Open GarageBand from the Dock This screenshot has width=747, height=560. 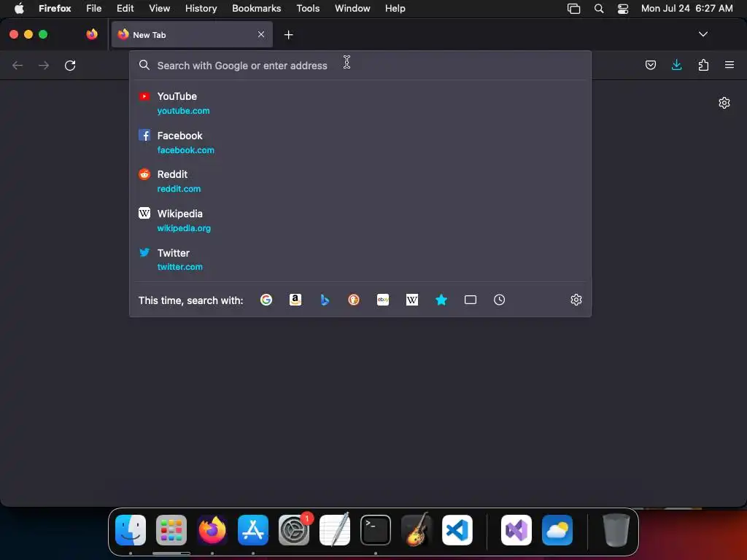click(417, 530)
